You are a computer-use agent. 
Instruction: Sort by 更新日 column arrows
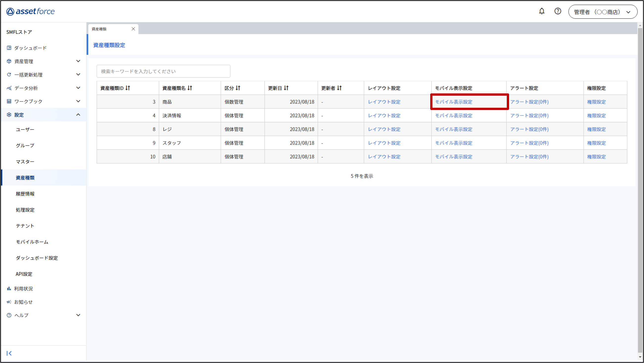click(x=286, y=88)
